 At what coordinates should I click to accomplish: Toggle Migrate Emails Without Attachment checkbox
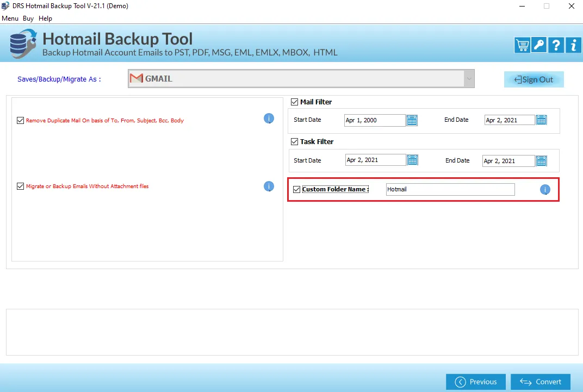click(x=21, y=186)
